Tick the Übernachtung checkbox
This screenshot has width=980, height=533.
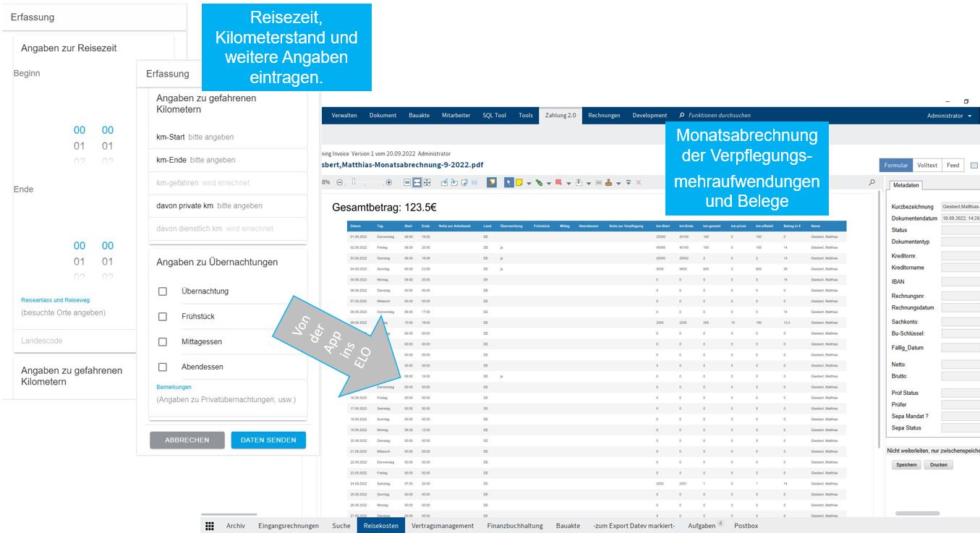pos(163,291)
